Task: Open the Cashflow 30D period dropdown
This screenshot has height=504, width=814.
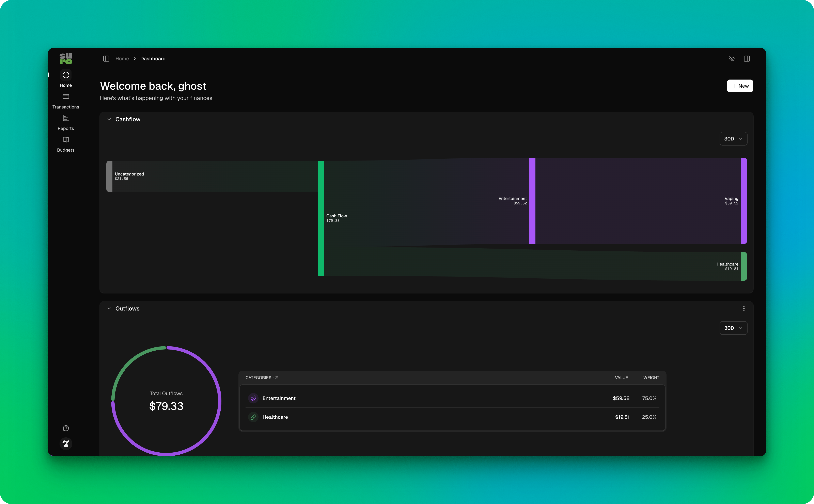Action: tap(733, 139)
